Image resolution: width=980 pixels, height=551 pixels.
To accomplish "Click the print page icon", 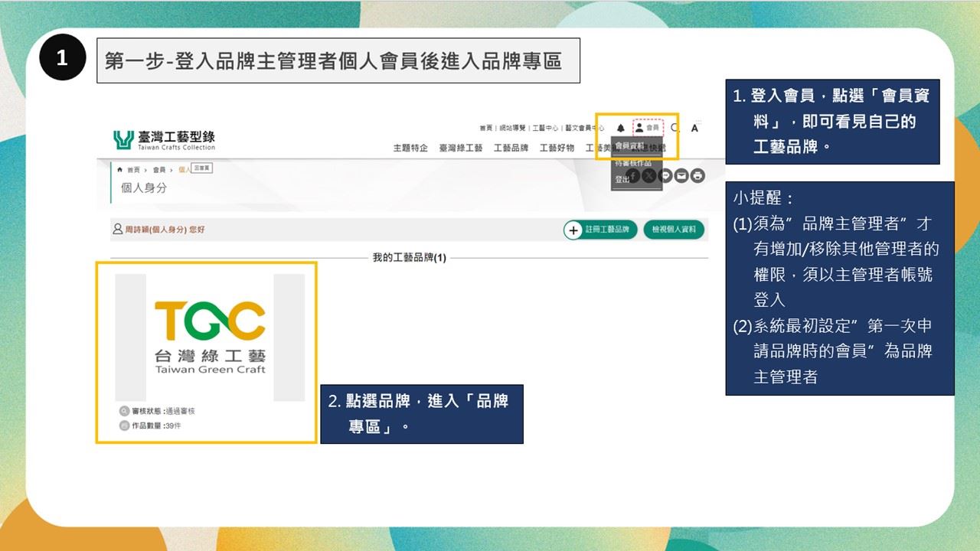I will (x=697, y=176).
